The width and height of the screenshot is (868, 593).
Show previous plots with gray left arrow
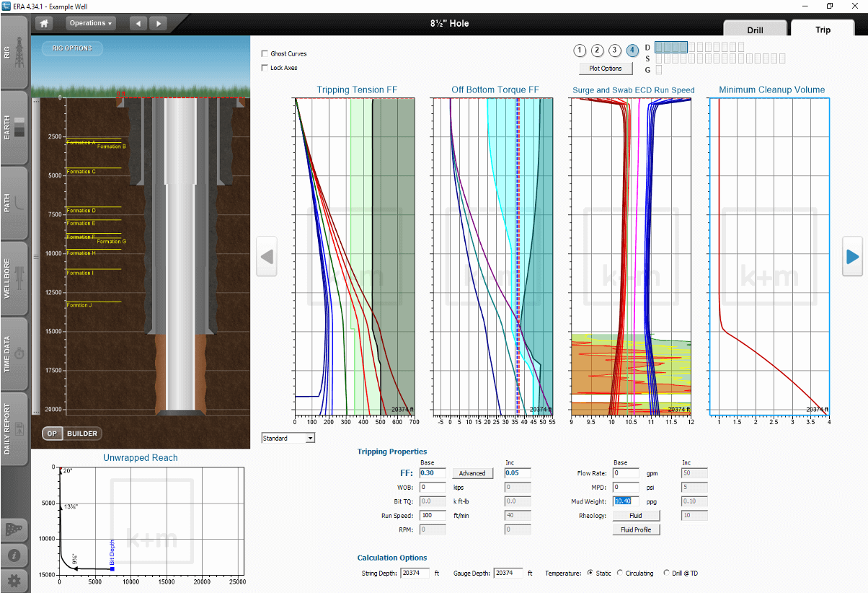(x=267, y=256)
